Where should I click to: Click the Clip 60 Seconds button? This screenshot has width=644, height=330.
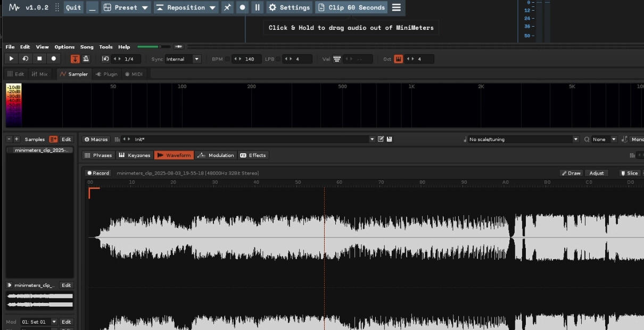[x=351, y=7]
